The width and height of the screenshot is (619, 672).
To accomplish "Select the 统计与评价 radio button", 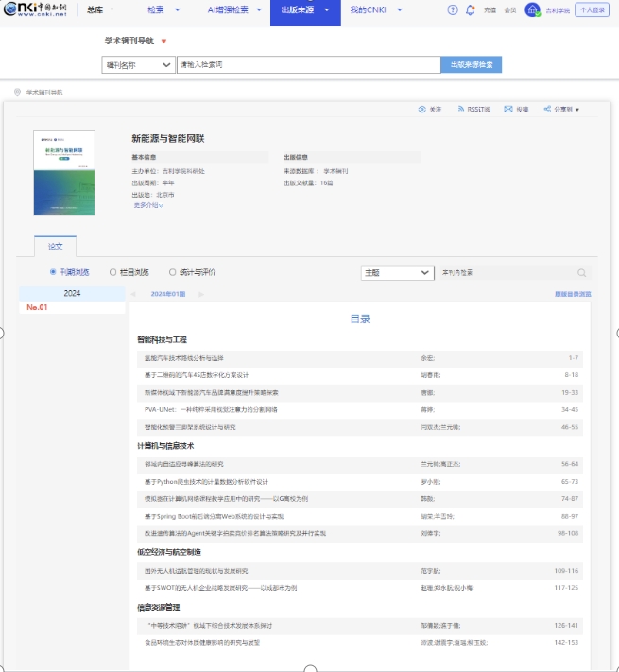I will [172, 272].
